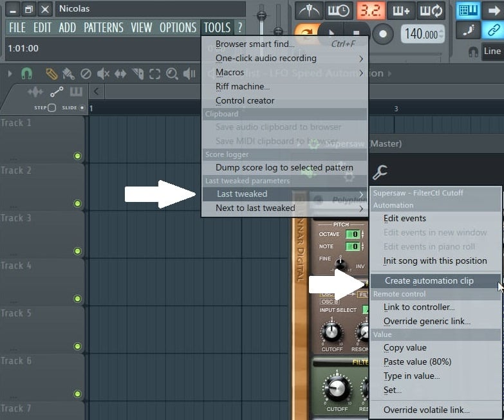Select the Delete tool
This screenshot has width=504, height=420.
click(x=86, y=74)
